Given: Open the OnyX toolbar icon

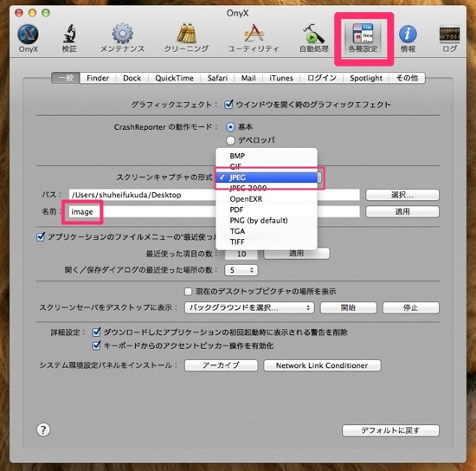Looking at the screenshot, I should (28, 38).
